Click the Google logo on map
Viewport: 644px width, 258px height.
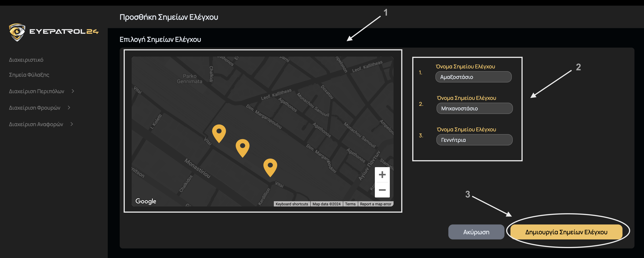(146, 201)
